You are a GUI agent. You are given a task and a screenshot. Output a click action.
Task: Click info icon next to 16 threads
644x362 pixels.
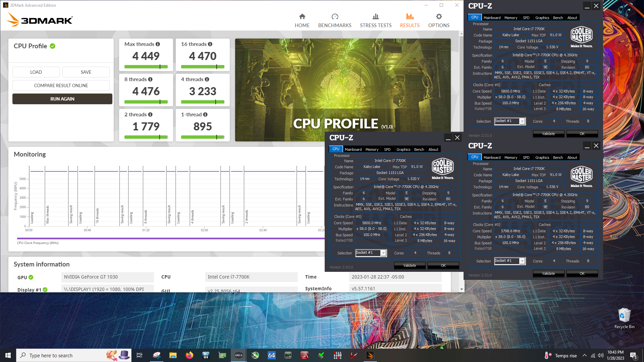pos(210,44)
